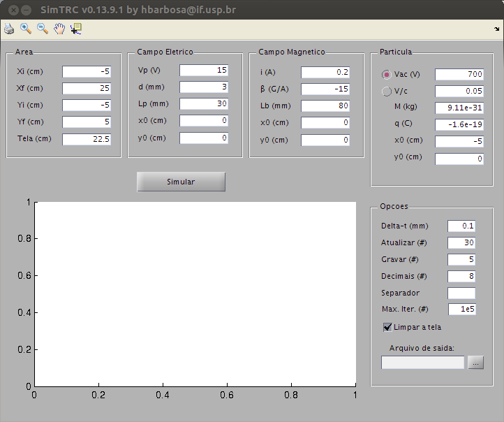This screenshot has height=422, width=504.
Task: Activate the pan hand tool
Action: click(59, 29)
